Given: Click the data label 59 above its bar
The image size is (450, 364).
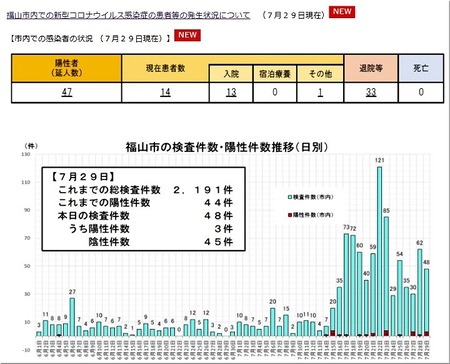Looking at the screenshot, I should 373,247.
